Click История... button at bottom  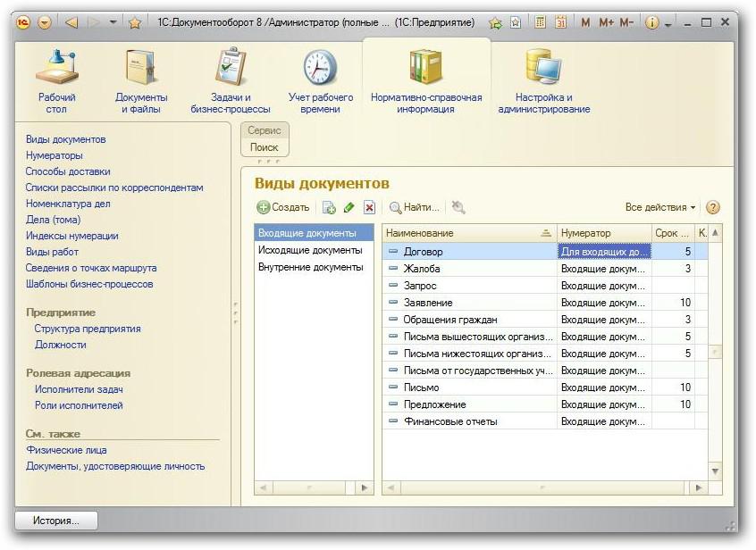coord(56,521)
